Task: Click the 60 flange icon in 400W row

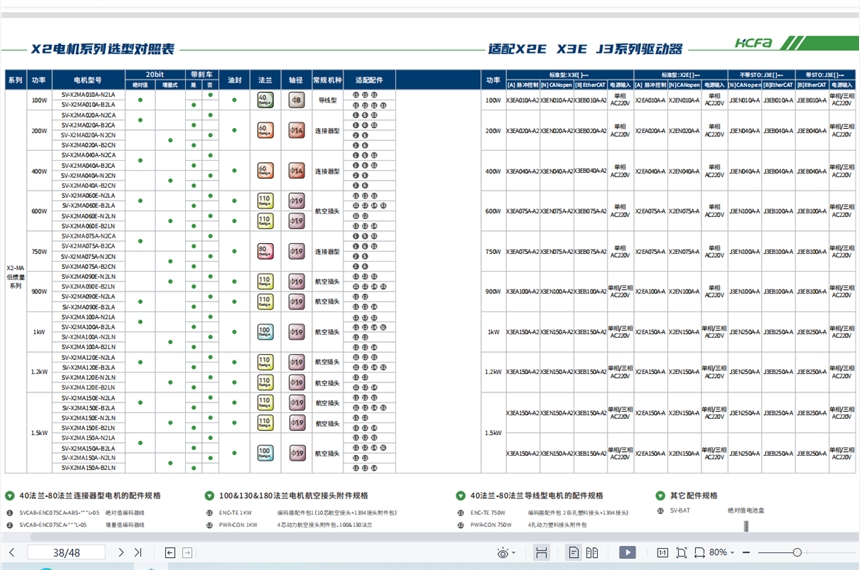Action: point(265,171)
